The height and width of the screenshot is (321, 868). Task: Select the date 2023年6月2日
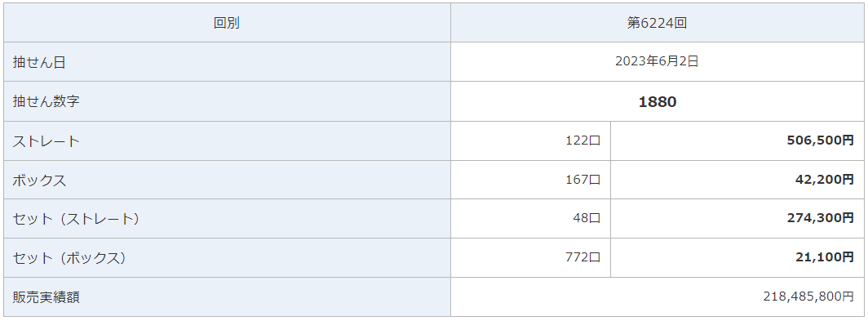click(x=657, y=62)
